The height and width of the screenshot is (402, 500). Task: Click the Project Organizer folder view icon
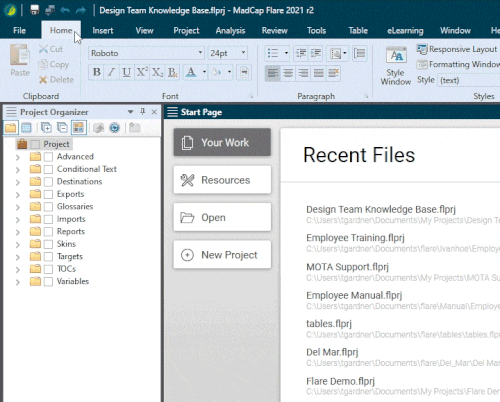click(11, 128)
